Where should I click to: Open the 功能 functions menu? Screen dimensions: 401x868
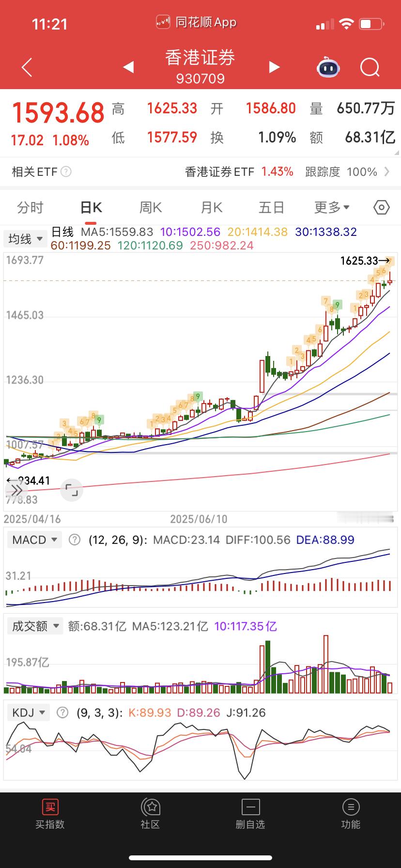pos(351,814)
